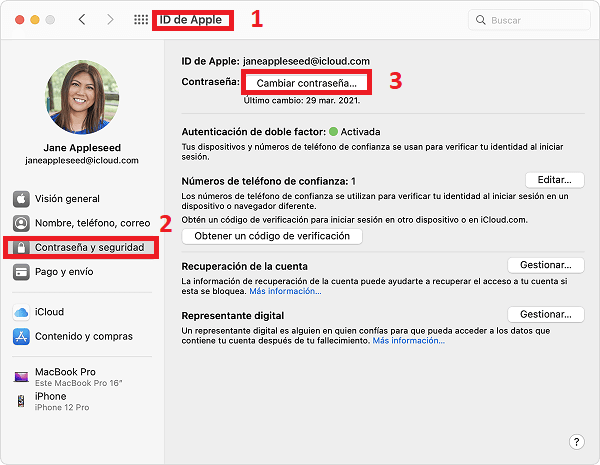Click the close red window button

click(20, 20)
